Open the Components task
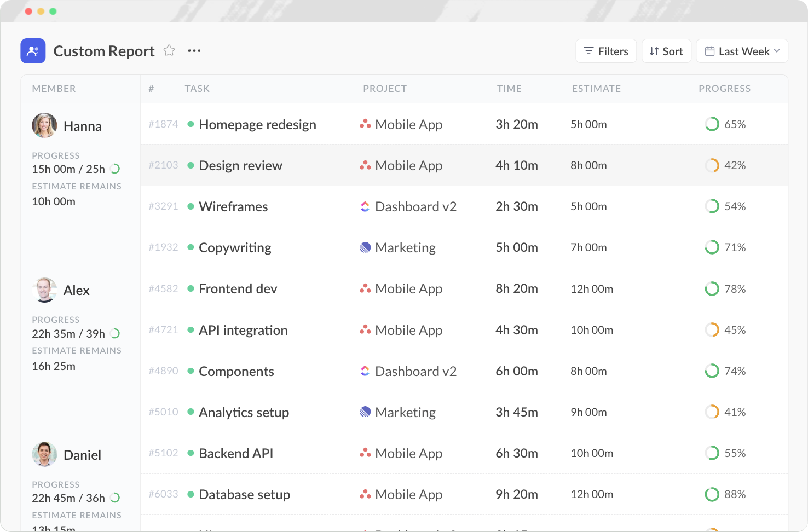The width and height of the screenshot is (808, 532). [x=236, y=372]
